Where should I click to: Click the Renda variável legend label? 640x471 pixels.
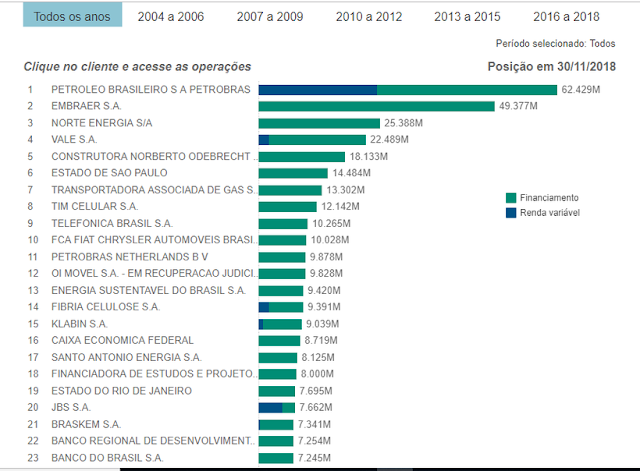(x=550, y=213)
